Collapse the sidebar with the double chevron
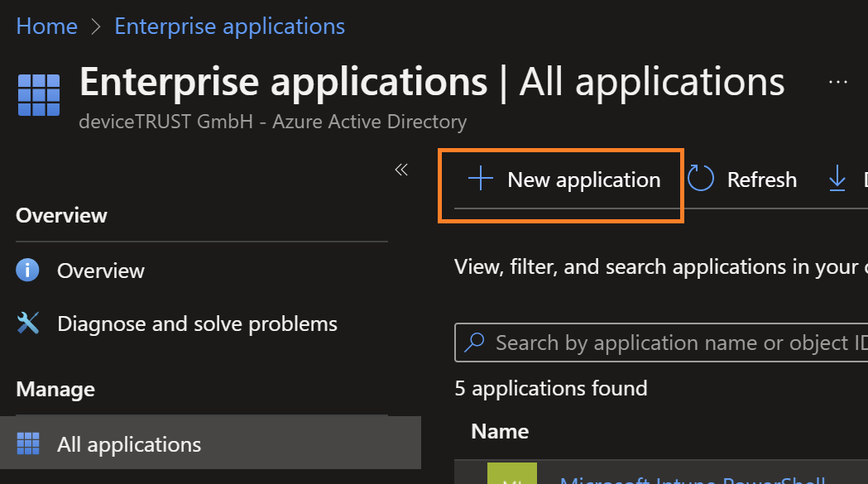The width and height of the screenshot is (868, 484). pyautogui.click(x=401, y=169)
